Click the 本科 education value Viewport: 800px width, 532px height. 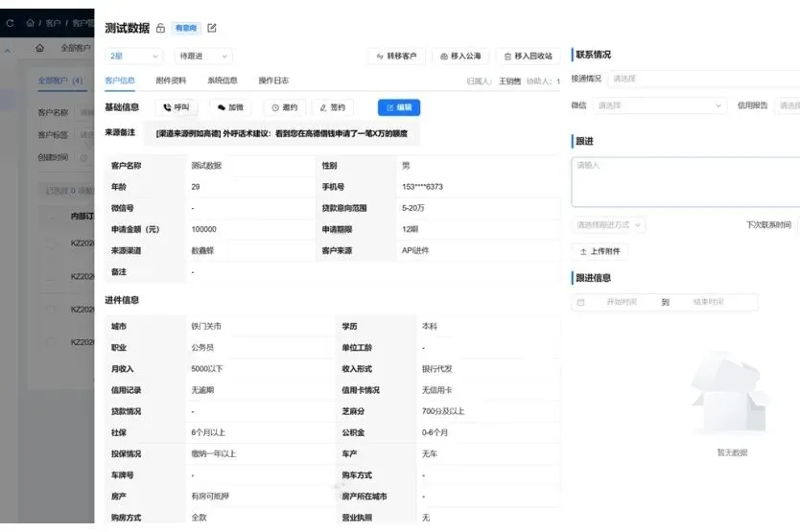pos(430,327)
